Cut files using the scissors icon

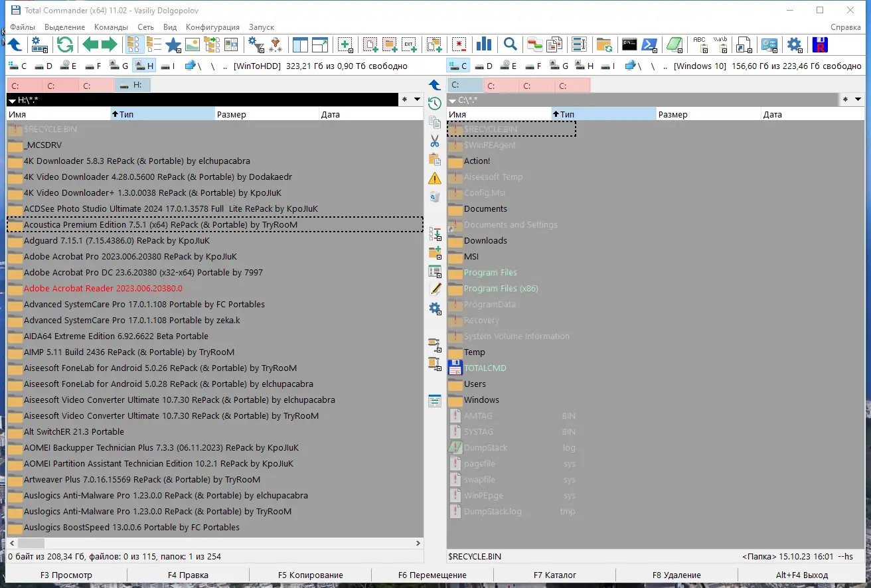(434, 141)
